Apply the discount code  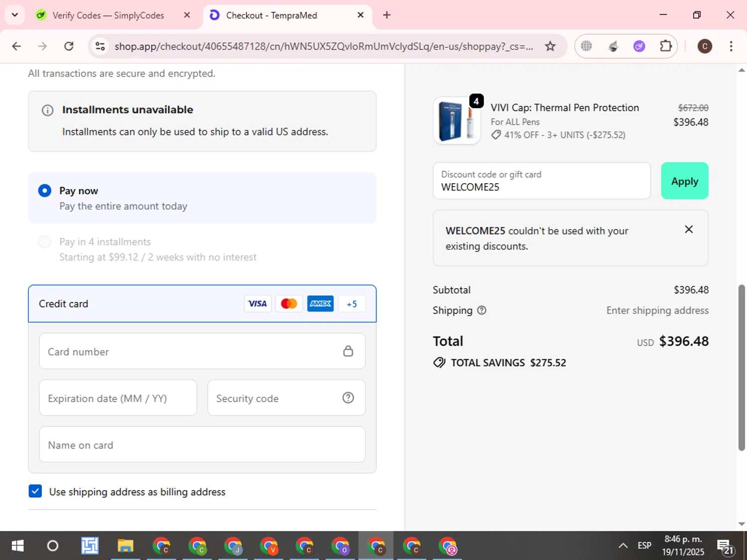685,181
